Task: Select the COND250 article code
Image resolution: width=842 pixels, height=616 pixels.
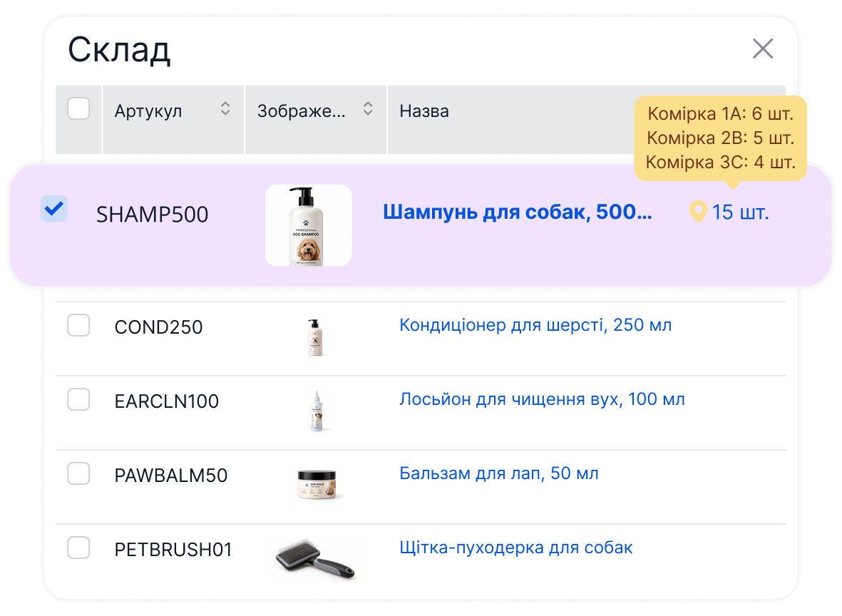Action: tap(158, 327)
